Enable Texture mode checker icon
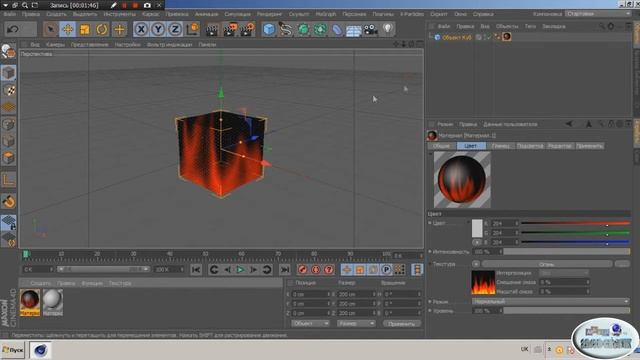The image size is (640, 360). (8, 90)
